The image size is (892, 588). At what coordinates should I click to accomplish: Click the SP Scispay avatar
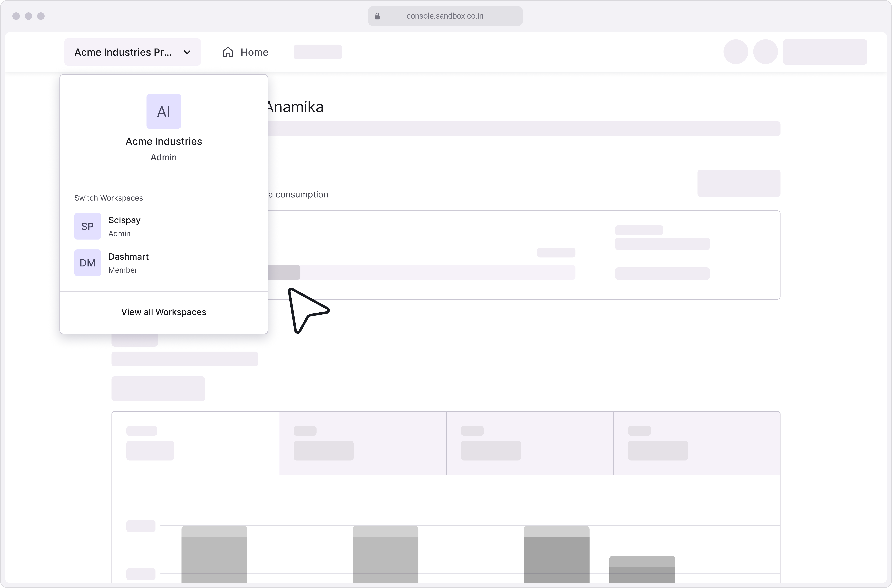pyautogui.click(x=87, y=226)
